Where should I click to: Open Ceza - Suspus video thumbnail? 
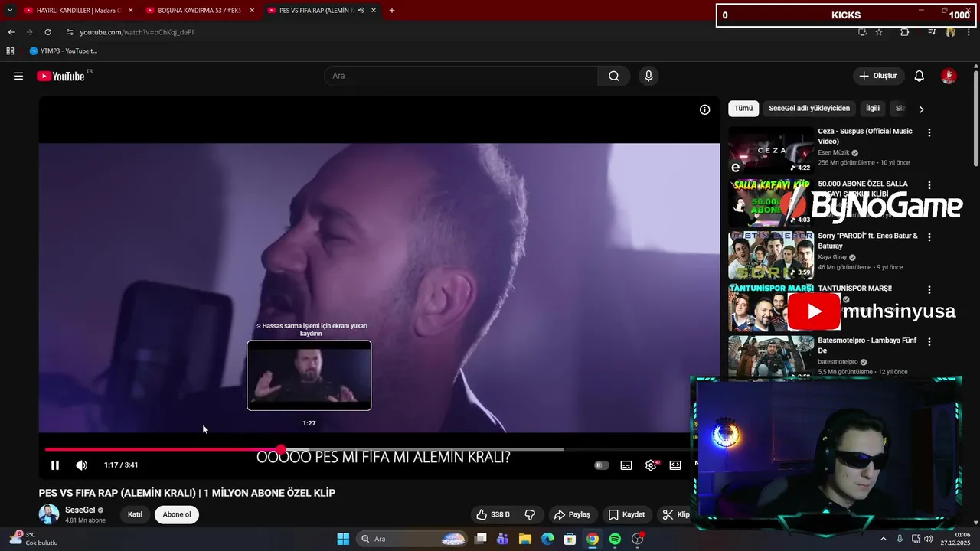click(771, 150)
